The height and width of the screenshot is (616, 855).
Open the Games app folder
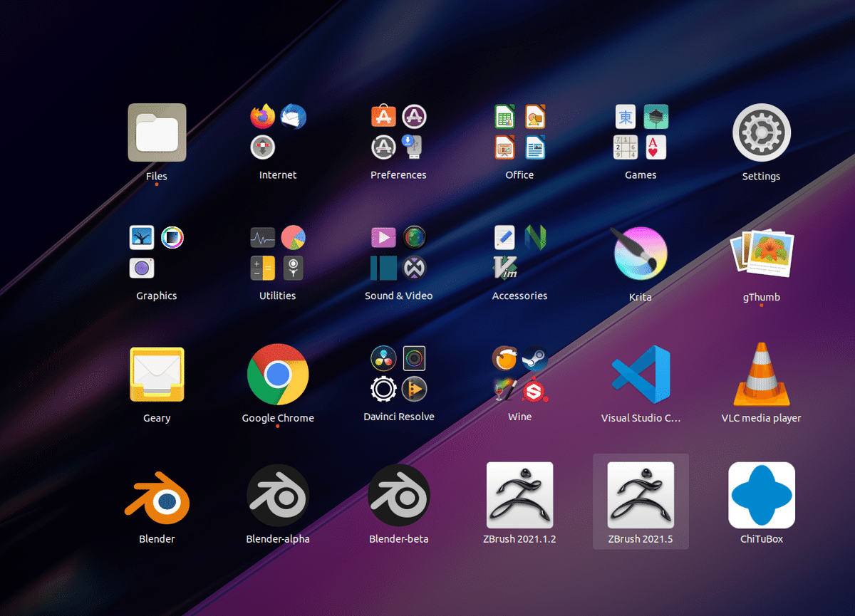641,132
